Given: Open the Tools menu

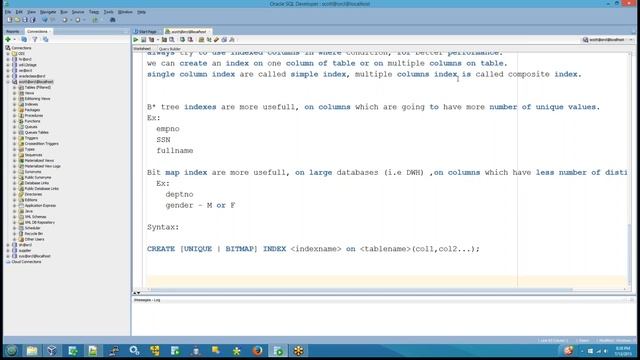Looking at the screenshot, I should 109,12.
